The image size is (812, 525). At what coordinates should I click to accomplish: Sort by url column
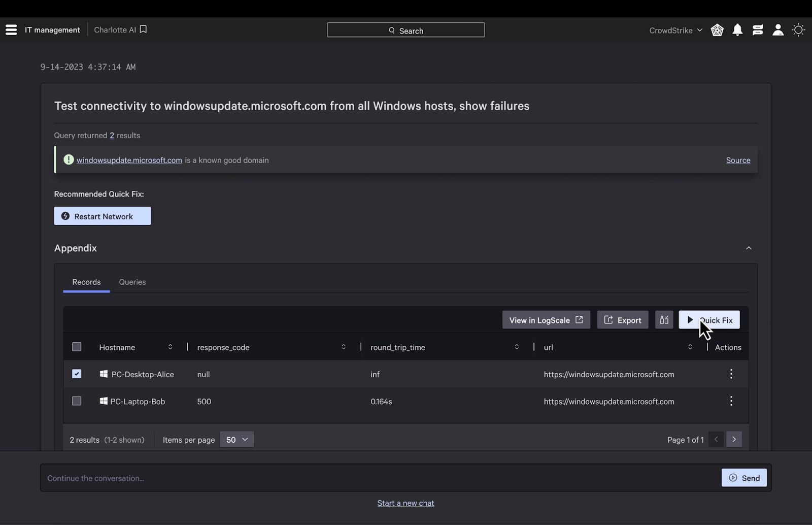pyautogui.click(x=690, y=347)
